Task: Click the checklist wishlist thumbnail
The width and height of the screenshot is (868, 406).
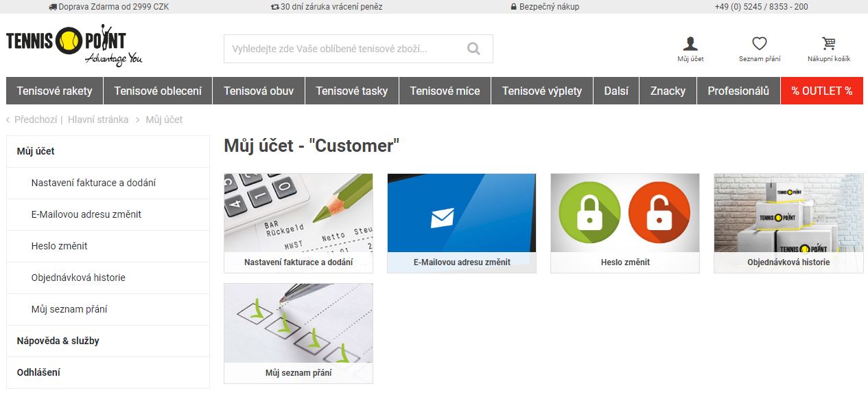Action: point(298,323)
